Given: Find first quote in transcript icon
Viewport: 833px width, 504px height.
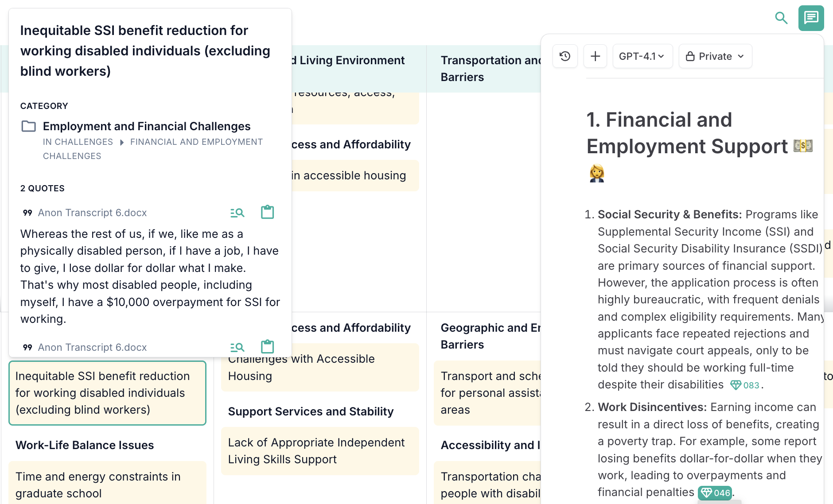Looking at the screenshot, I should (x=237, y=213).
